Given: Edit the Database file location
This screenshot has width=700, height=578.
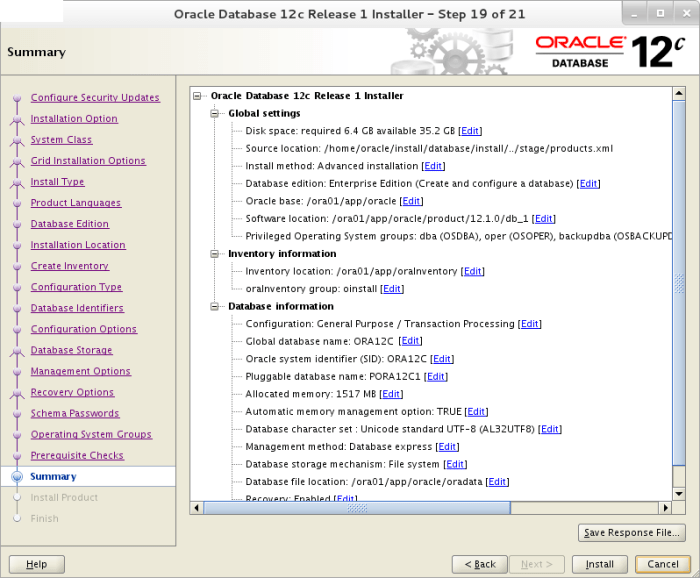Looking at the screenshot, I should coord(497,482).
